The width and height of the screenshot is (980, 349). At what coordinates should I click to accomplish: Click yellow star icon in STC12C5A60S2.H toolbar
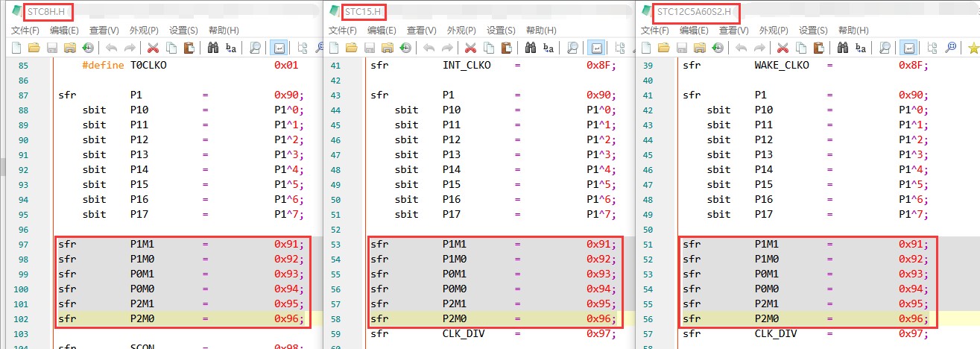coord(973,48)
